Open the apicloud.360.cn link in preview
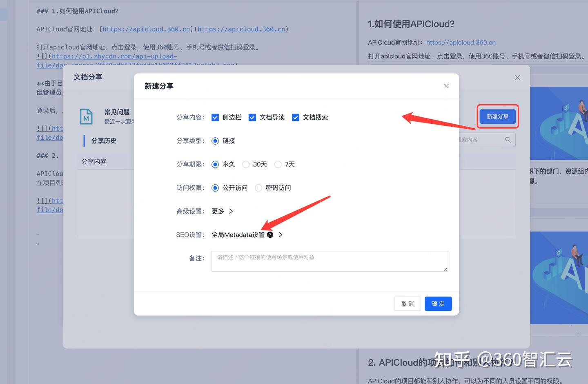The width and height of the screenshot is (588, 384). coord(461,42)
